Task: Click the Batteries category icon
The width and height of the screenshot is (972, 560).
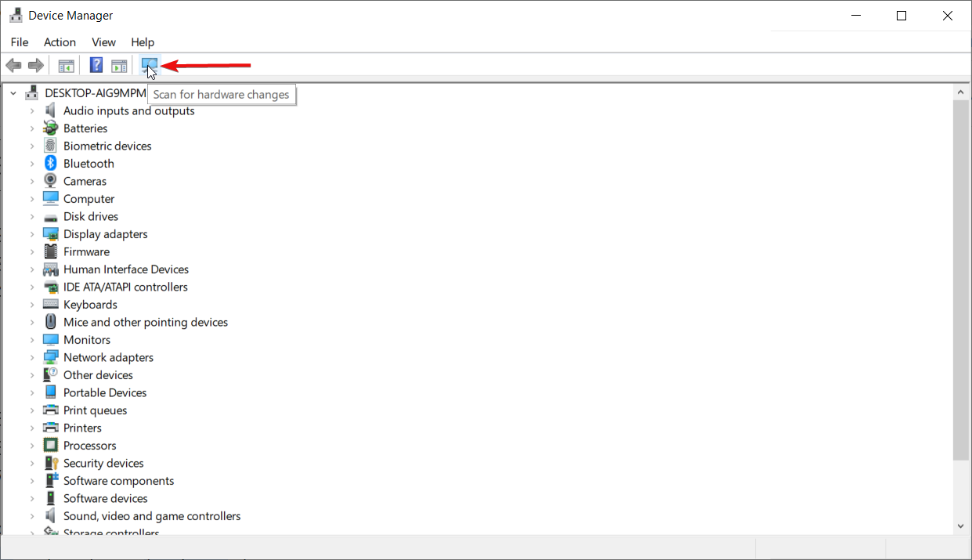Action: [51, 128]
